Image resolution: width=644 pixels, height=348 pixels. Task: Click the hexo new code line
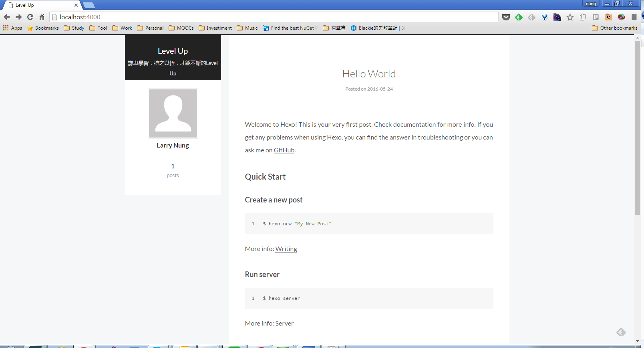tap(297, 224)
